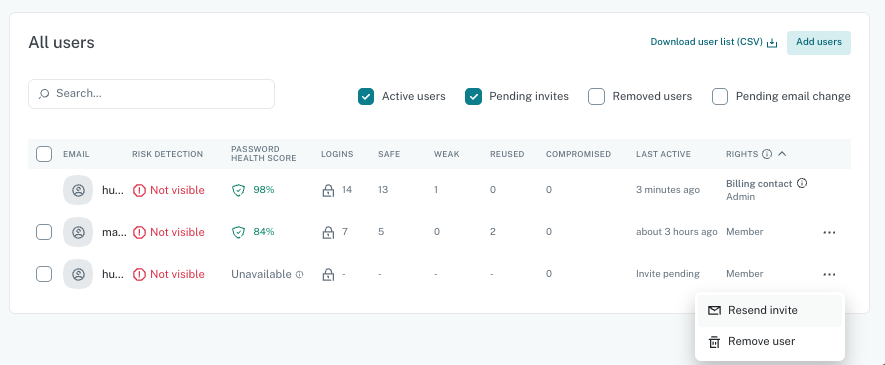Click the info icon next to Rights header
The width and height of the screenshot is (885, 365).
(x=766, y=154)
